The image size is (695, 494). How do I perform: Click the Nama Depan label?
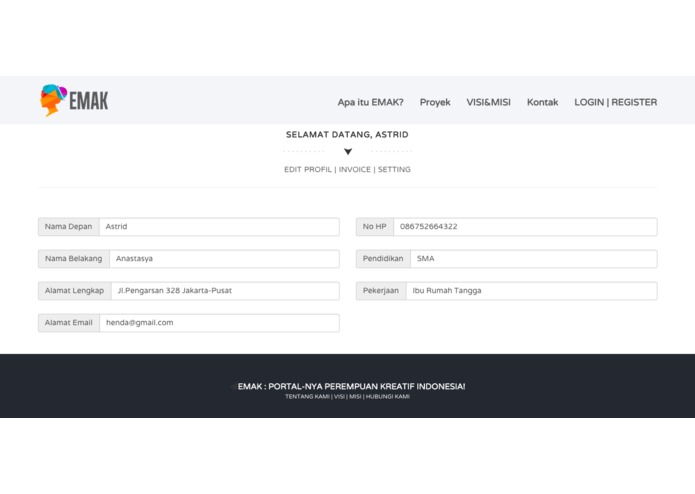pyautogui.click(x=69, y=227)
